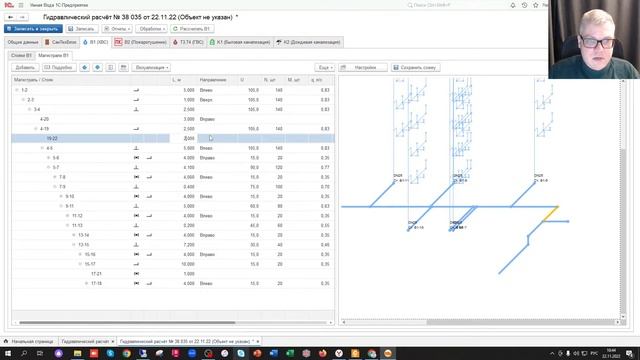Collapse tree node 2-3
Image resolution: width=640 pixels, height=360 pixels.
[x=23, y=100]
